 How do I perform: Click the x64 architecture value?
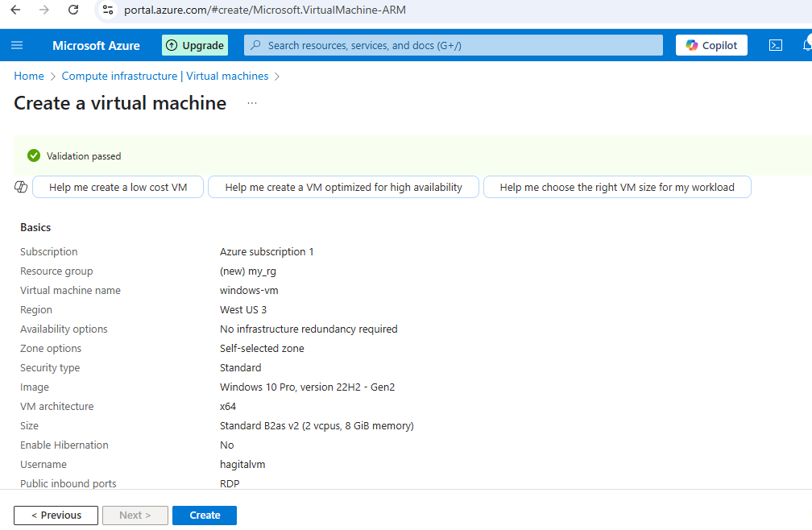(x=228, y=407)
